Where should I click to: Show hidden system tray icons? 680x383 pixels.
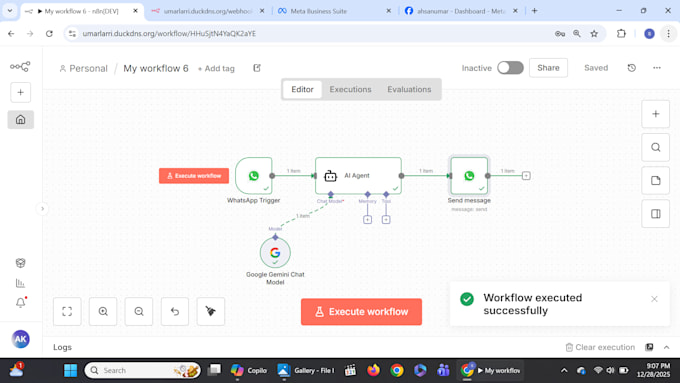coord(564,370)
